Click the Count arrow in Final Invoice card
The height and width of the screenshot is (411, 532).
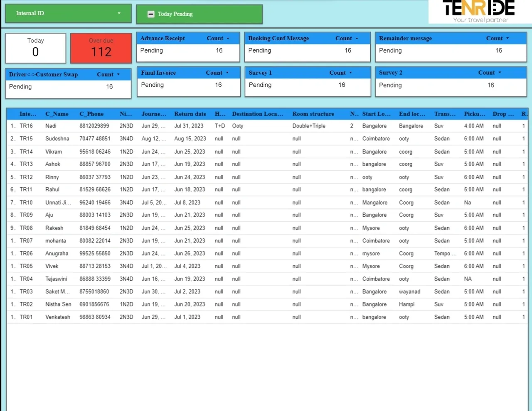tap(227, 73)
